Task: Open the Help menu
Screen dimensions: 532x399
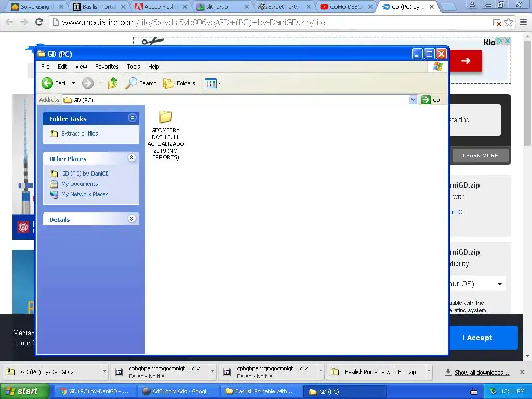Action: click(x=153, y=66)
